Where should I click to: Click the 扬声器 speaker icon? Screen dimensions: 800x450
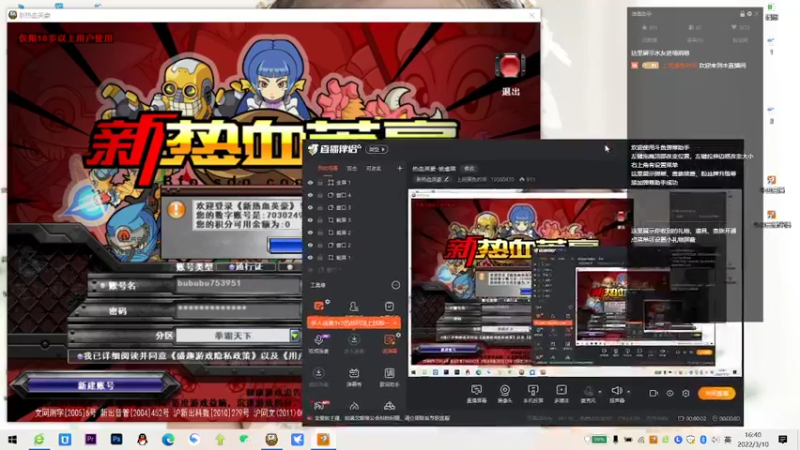coord(617,391)
